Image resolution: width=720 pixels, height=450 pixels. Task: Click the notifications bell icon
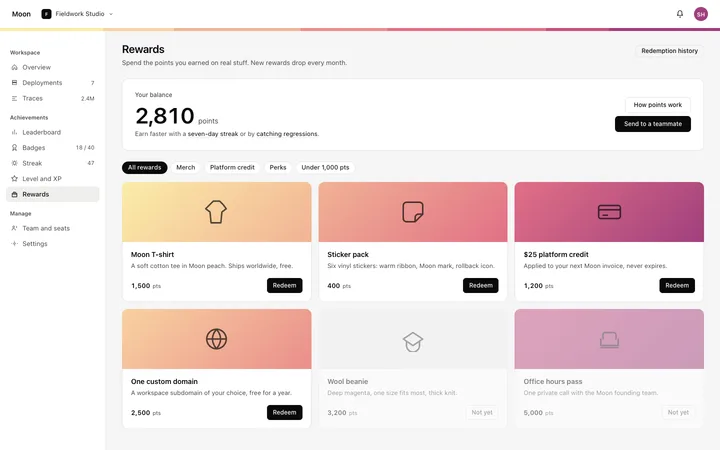tap(680, 14)
